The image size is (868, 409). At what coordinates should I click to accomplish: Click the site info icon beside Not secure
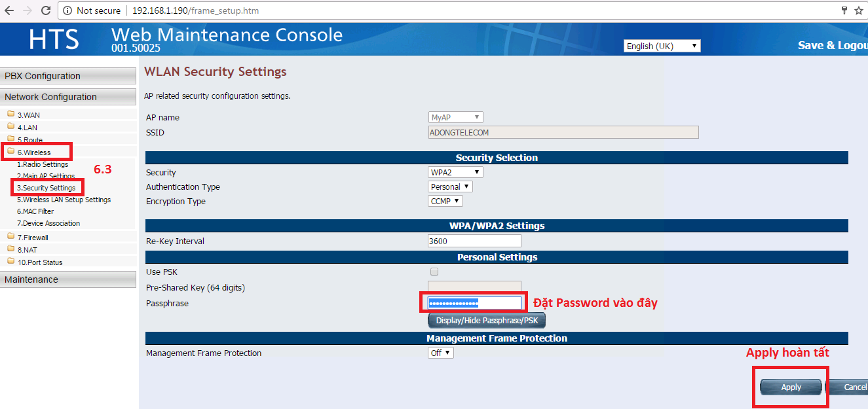67,10
